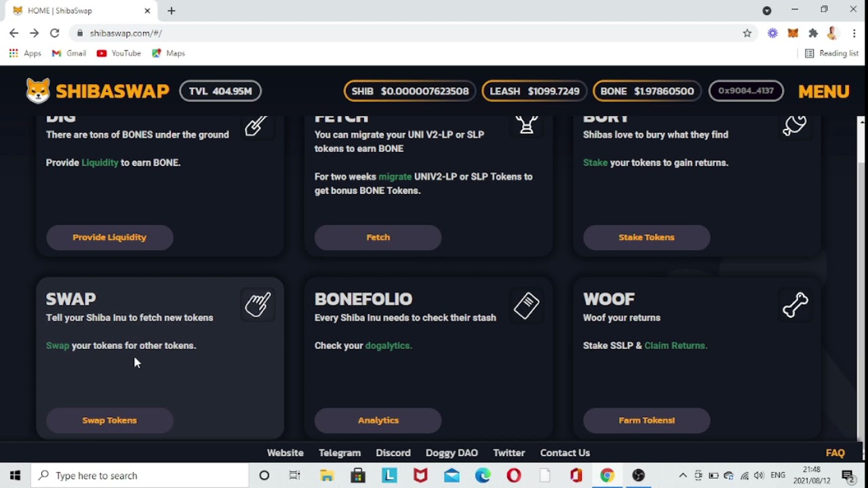868x488 pixels.
Task: Click the Claim Returns link
Action: [x=676, y=346]
